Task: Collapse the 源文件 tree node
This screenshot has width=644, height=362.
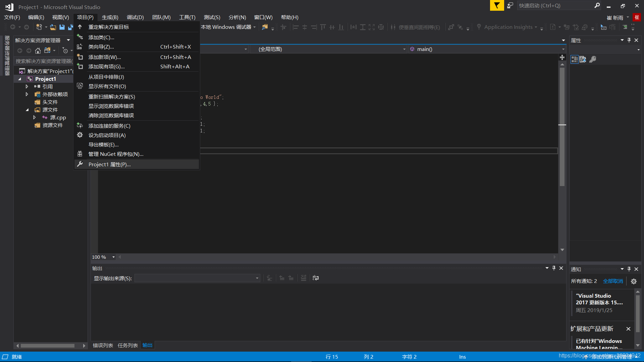Action: pyautogui.click(x=27, y=110)
